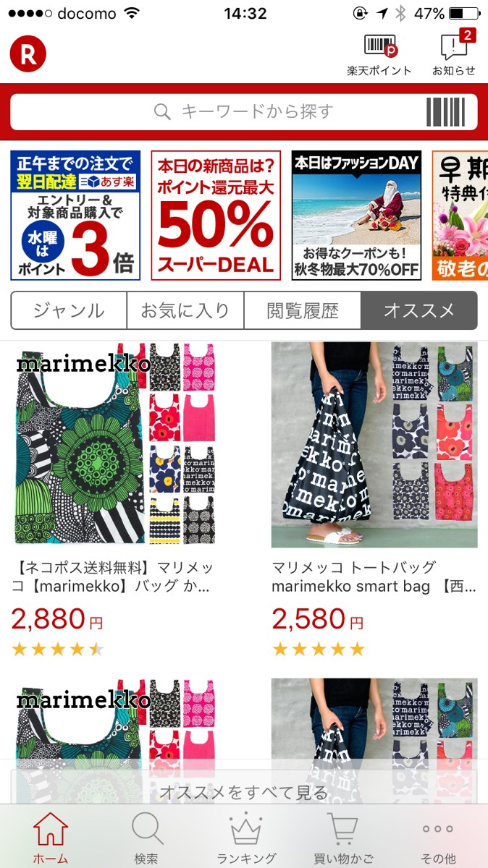Open ランキング crown icon
Image resolution: width=488 pixels, height=868 pixels.
(x=245, y=838)
